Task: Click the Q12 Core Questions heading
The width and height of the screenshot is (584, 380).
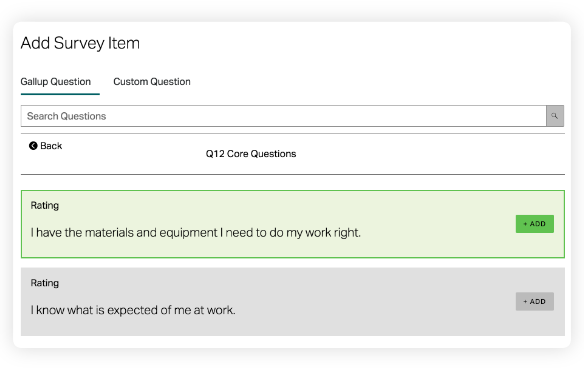Action: [251, 154]
